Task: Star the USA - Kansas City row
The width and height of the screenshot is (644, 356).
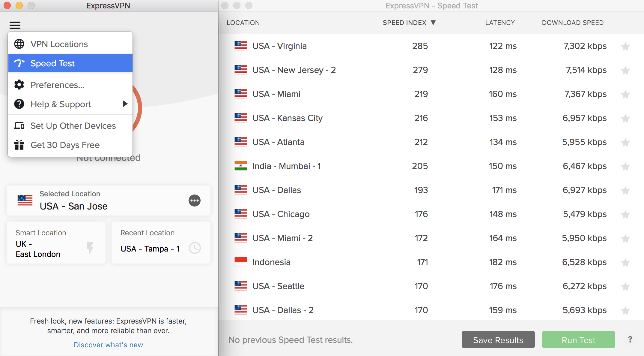Action: [x=625, y=118]
